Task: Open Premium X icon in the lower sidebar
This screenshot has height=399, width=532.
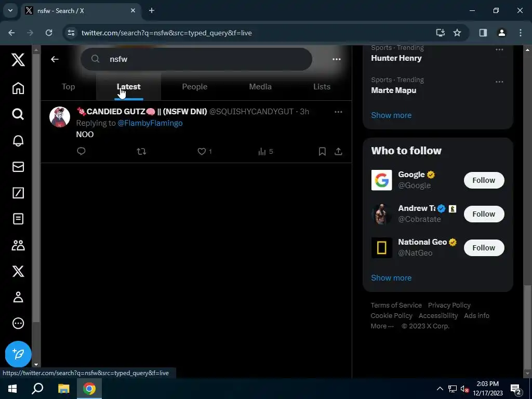Action: [18, 271]
